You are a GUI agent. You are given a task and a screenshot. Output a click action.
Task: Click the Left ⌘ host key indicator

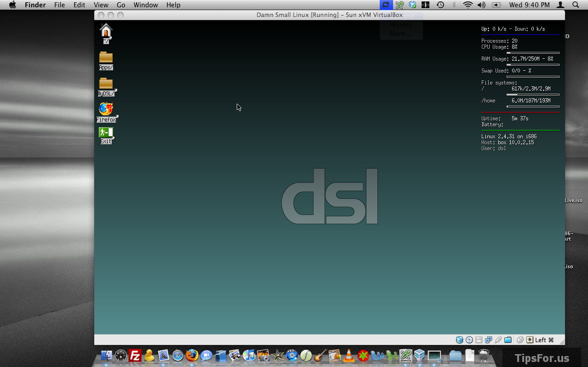tap(544, 340)
